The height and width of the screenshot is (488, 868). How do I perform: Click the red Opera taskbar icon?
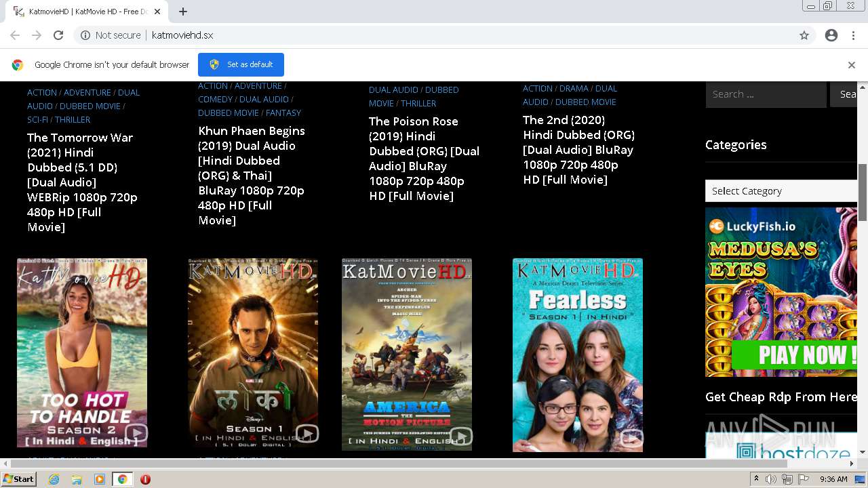click(145, 479)
